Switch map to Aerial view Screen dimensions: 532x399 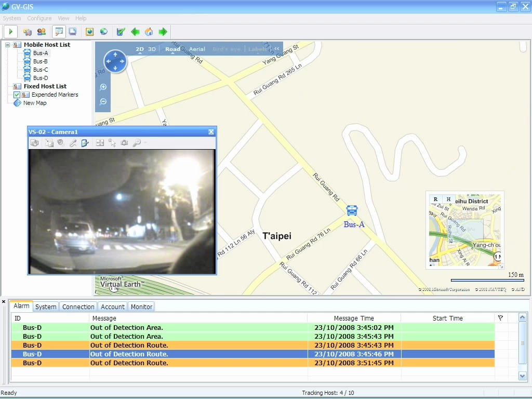197,49
